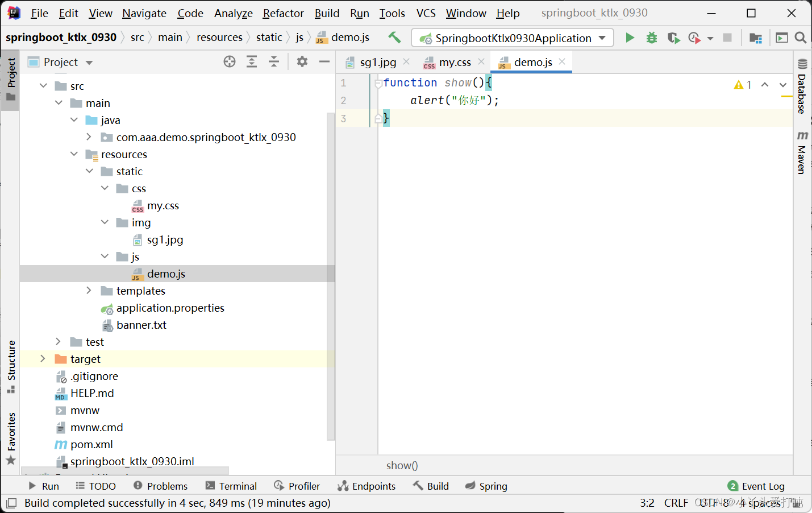Open the Event Log
The width and height of the screenshot is (812, 513).
pyautogui.click(x=756, y=486)
